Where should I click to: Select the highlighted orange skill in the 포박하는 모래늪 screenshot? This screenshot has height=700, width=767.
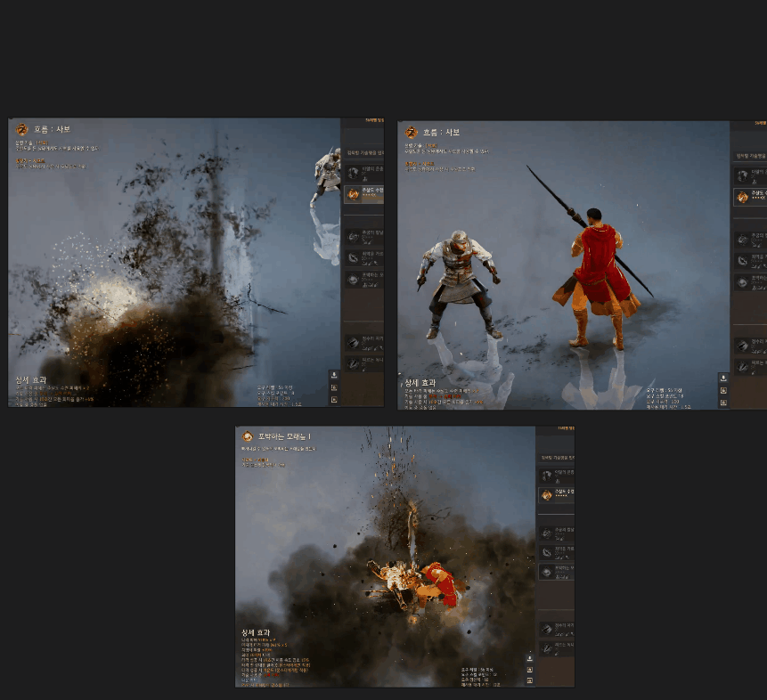click(557, 495)
